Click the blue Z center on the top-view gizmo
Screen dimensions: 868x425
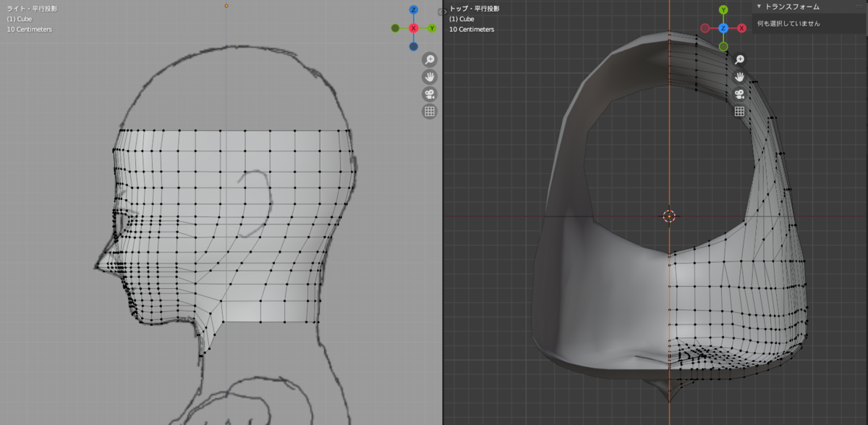pyautogui.click(x=723, y=28)
